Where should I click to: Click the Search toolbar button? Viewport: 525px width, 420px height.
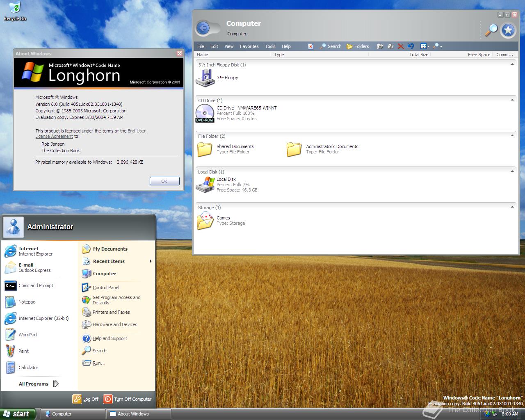point(331,46)
